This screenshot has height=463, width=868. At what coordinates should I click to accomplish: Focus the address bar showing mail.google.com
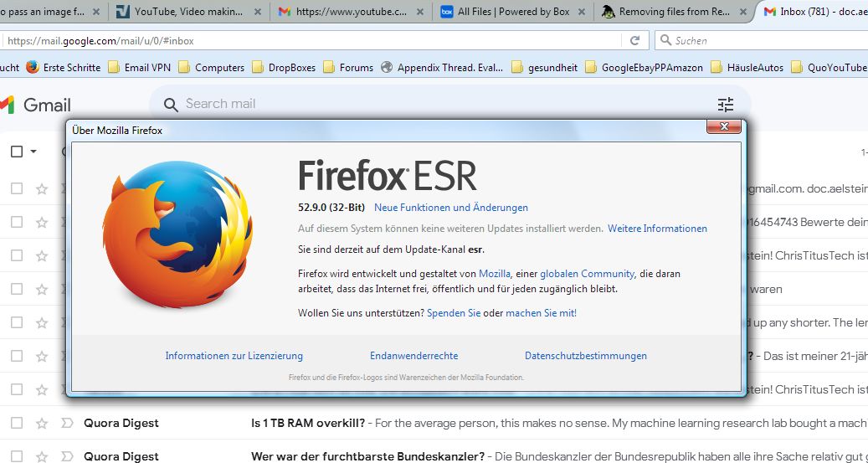tap(313, 40)
